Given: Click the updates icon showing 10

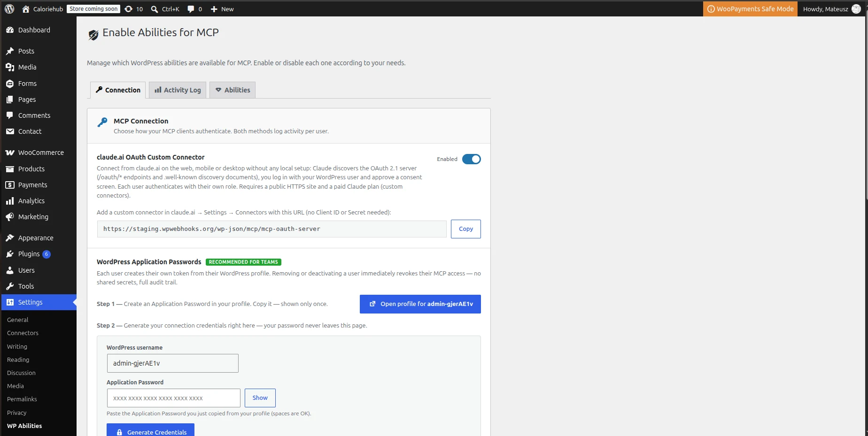Looking at the screenshot, I should point(128,9).
